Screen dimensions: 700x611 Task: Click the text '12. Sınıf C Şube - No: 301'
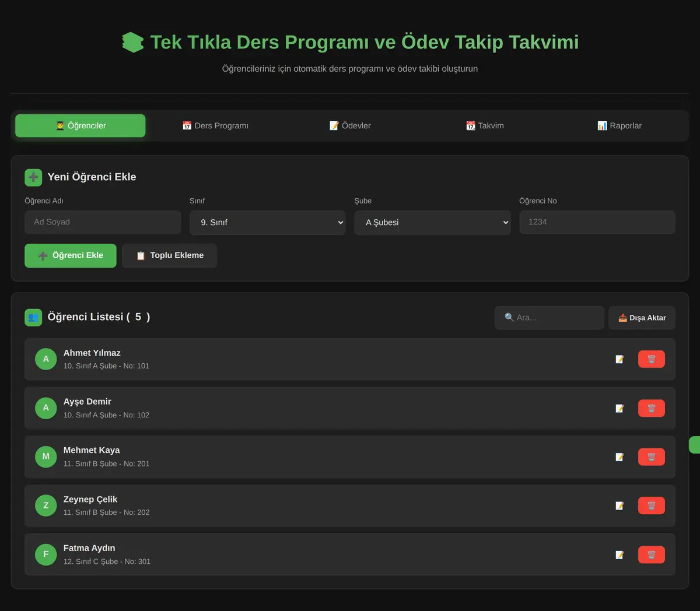coord(107,561)
